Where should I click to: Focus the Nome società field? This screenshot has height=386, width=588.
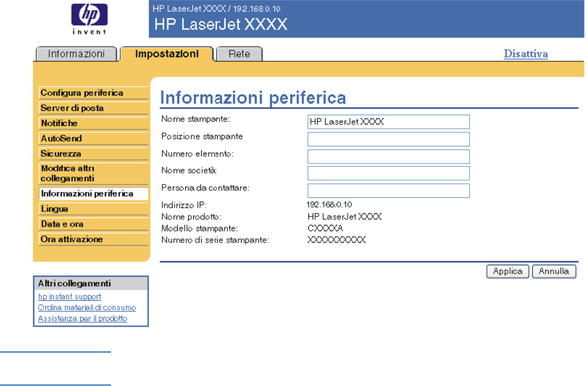(x=389, y=173)
